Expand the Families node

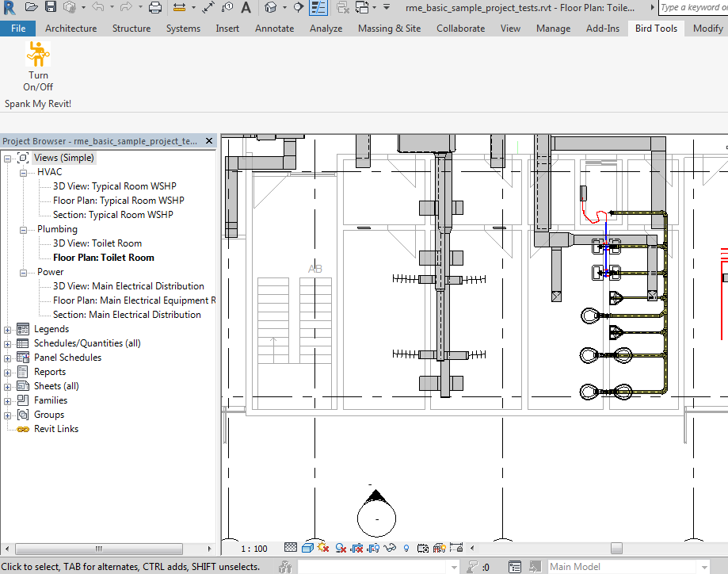coord(7,402)
